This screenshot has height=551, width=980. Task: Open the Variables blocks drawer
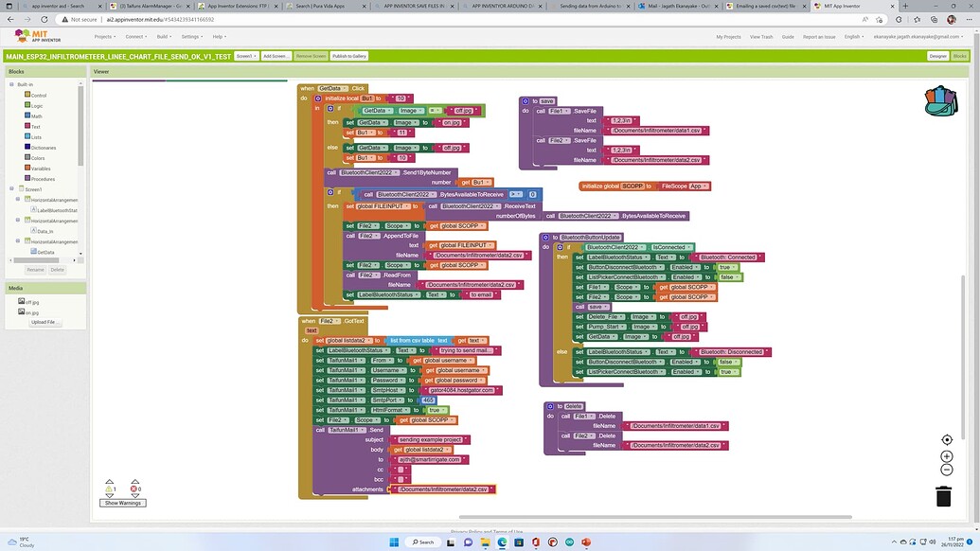click(41, 169)
